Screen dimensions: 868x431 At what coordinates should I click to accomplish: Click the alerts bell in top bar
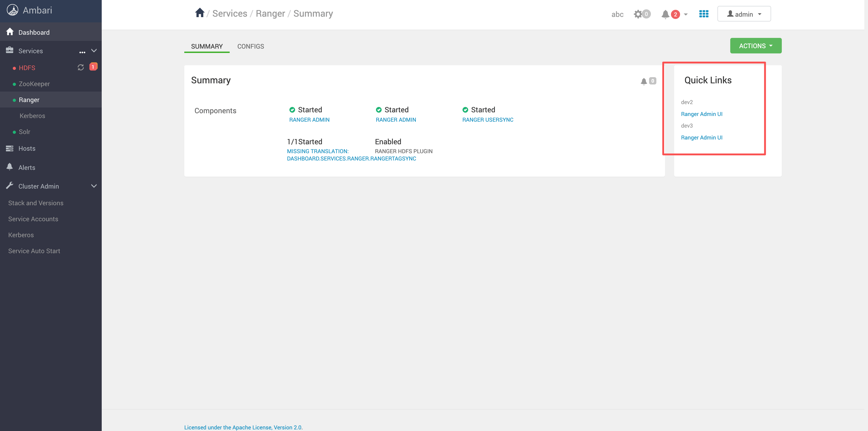pos(665,14)
